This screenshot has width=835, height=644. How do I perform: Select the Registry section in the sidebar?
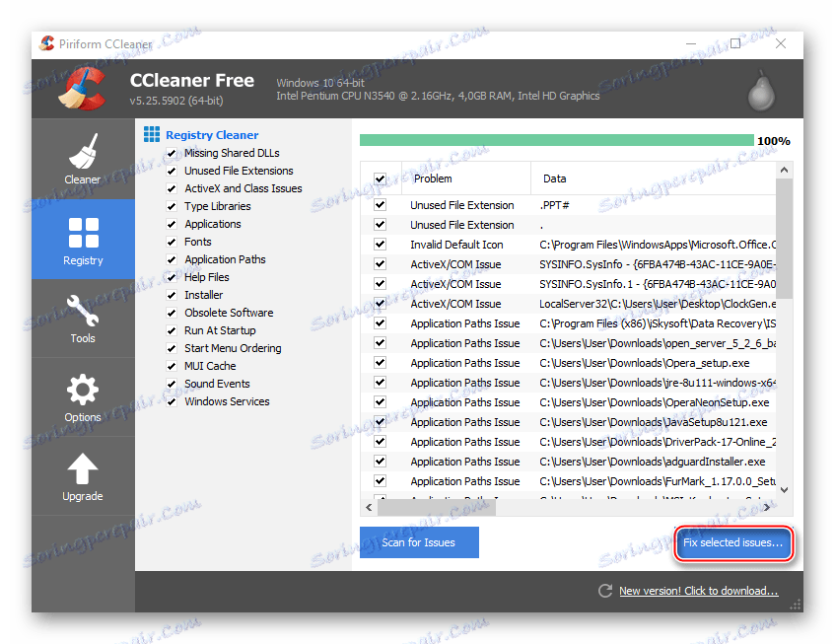(x=83, y=240)
